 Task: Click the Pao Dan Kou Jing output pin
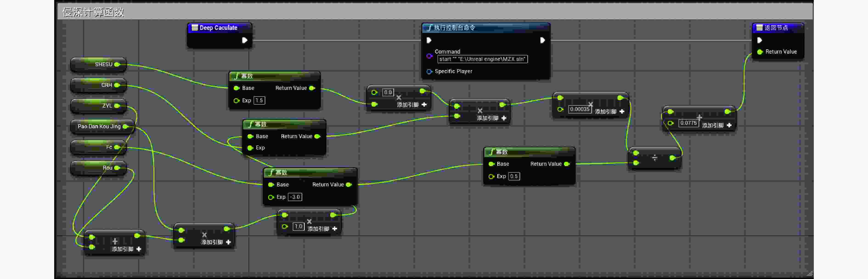tap(125, 126)
